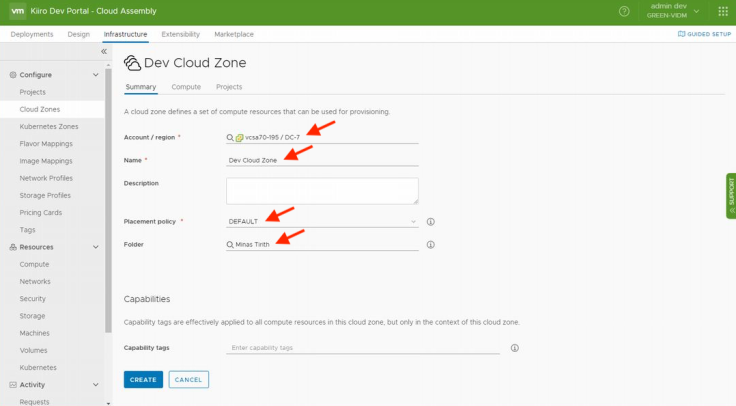Click the Dev Cloud Zone cloud icon
Screen dimensions: 736x406
(x=132, y=63)
